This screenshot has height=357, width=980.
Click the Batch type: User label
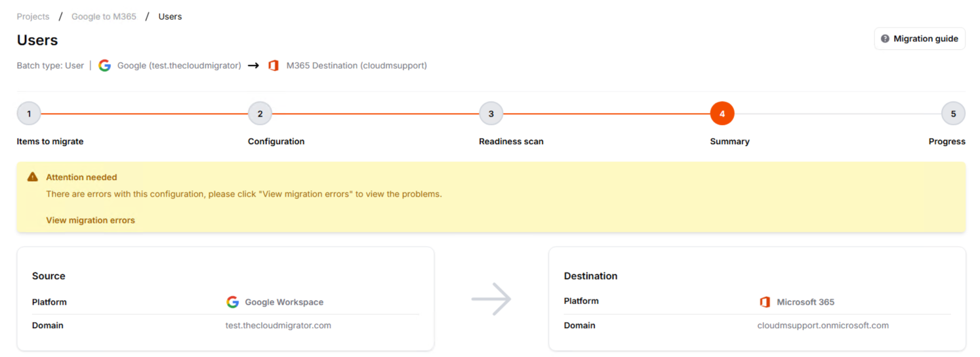coord(51,66)
